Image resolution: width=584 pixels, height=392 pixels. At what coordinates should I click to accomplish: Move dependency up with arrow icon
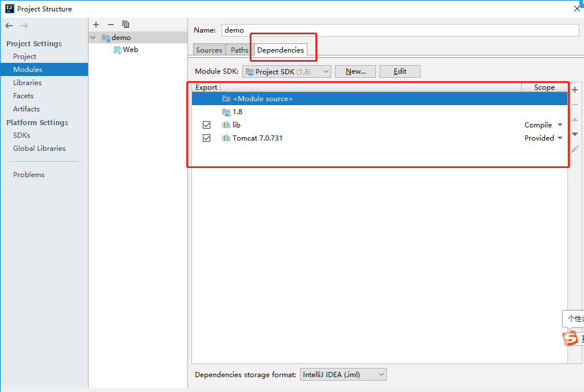point(575,119)
